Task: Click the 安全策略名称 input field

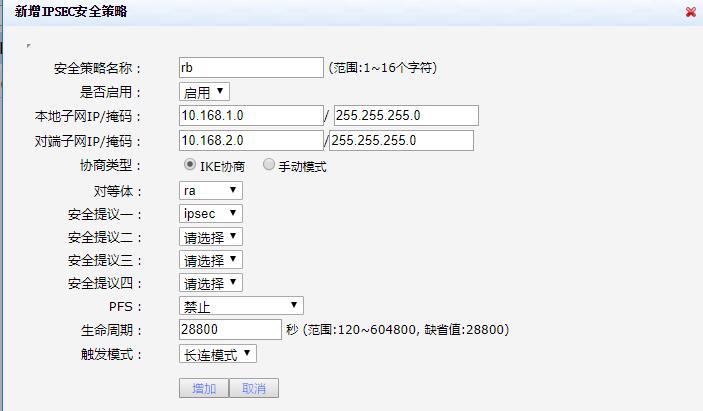Action: coord(250,67)
